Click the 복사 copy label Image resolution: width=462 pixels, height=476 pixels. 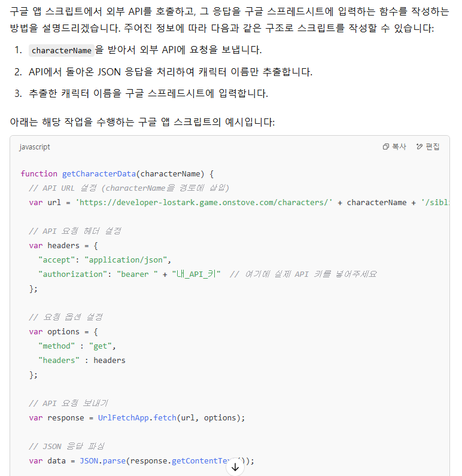(399, 147)
